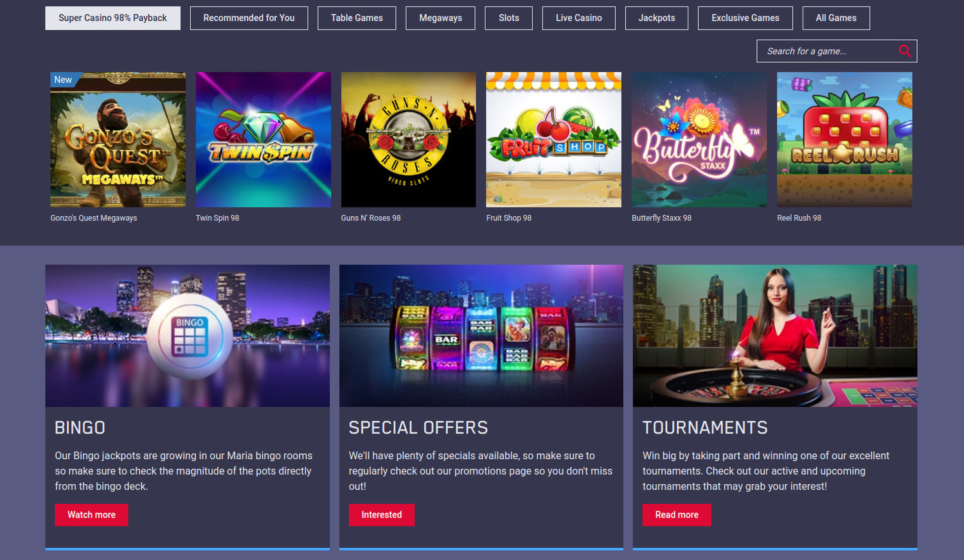
Task: Open the Gonzo's Quest Megaways game tile
Action: [x=118, y=139]
